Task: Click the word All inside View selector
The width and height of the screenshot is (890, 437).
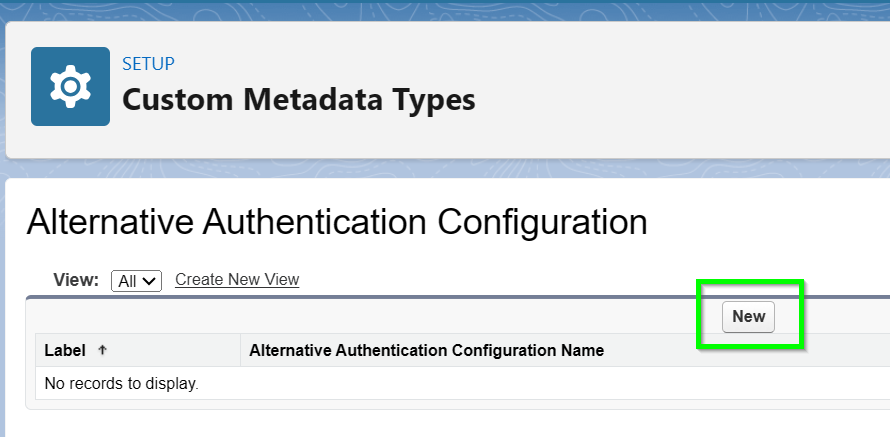Action: pos(127,282)
